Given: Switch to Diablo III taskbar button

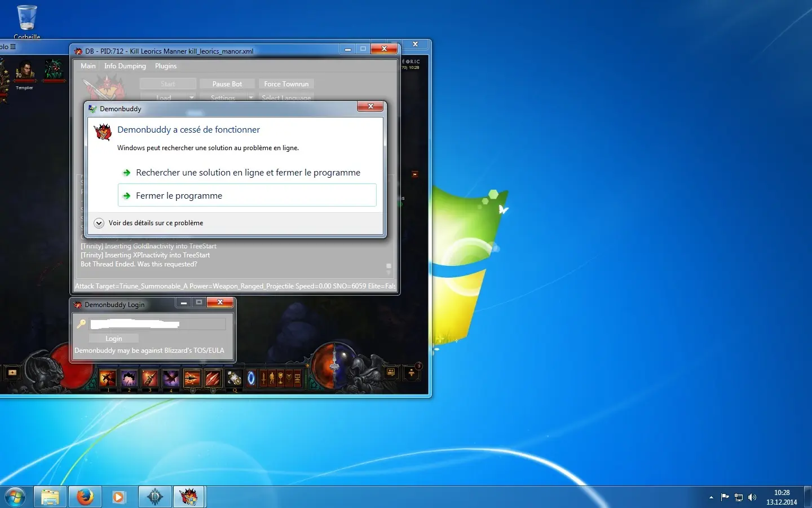Looking at the screenshot, I should click(x=155, y=497).
